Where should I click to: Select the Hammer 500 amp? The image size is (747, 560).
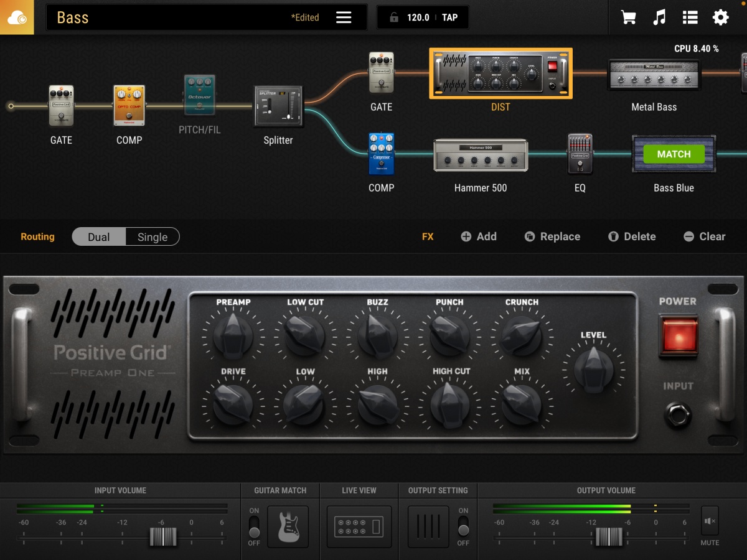pos(481,156)
